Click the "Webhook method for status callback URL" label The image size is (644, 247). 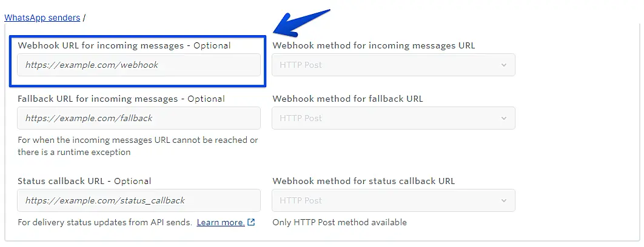[363, 181]
